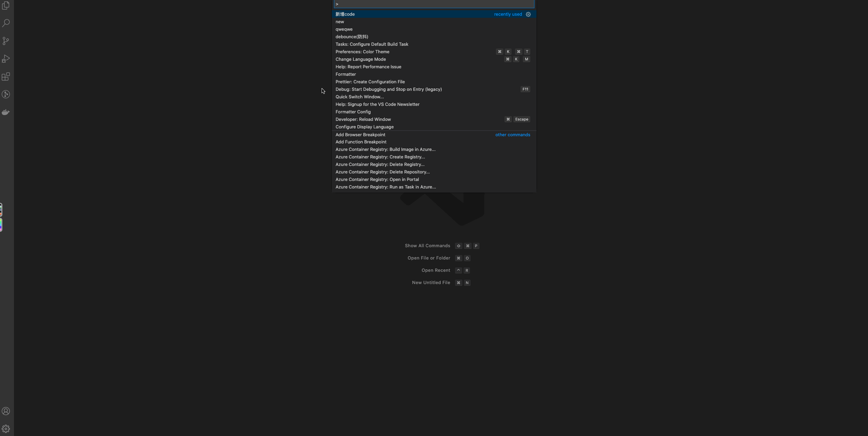Pick Tasks: Configure Default Build Task
Viewport: 868px width, 436px height.
371,44
